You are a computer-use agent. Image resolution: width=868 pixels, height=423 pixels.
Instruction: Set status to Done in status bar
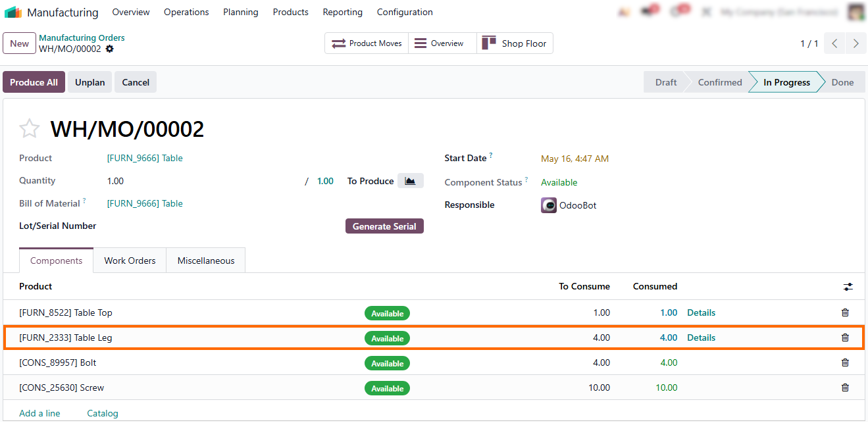tap(842, 82)
